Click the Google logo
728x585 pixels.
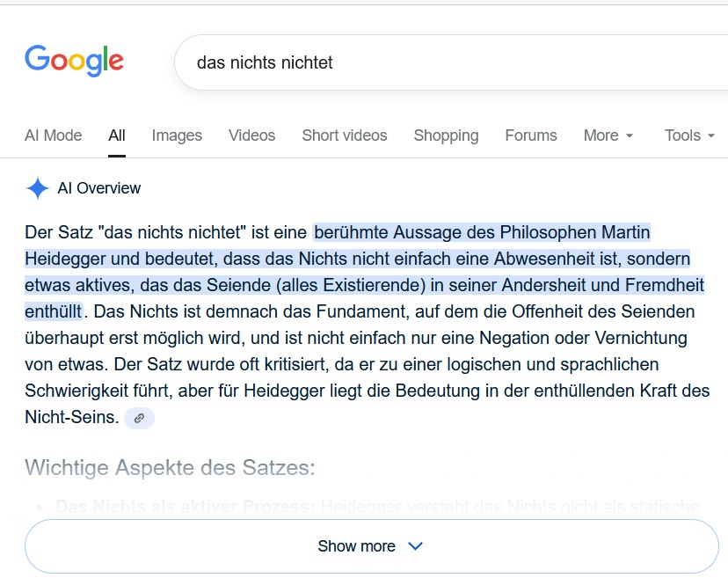click(74, 60)
